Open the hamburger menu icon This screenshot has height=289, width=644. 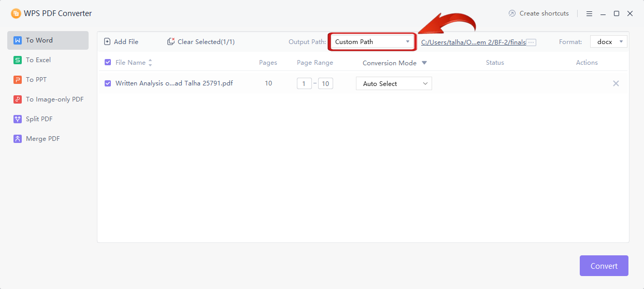590,13
